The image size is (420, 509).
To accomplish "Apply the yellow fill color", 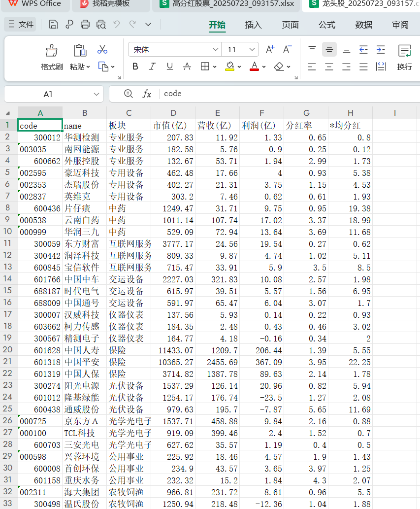I will tap(230, 67).
